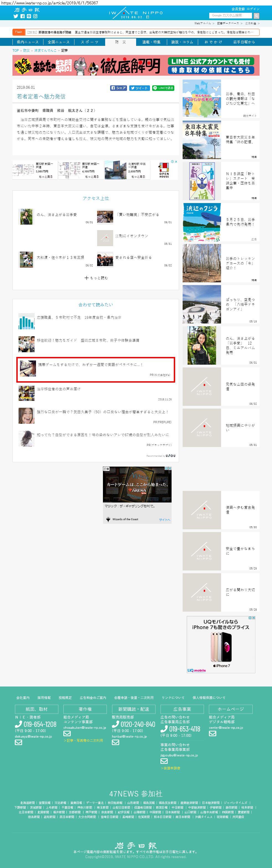Select the スポーツ navigation tab
272x868 pixels.
(x=89, y=42)
